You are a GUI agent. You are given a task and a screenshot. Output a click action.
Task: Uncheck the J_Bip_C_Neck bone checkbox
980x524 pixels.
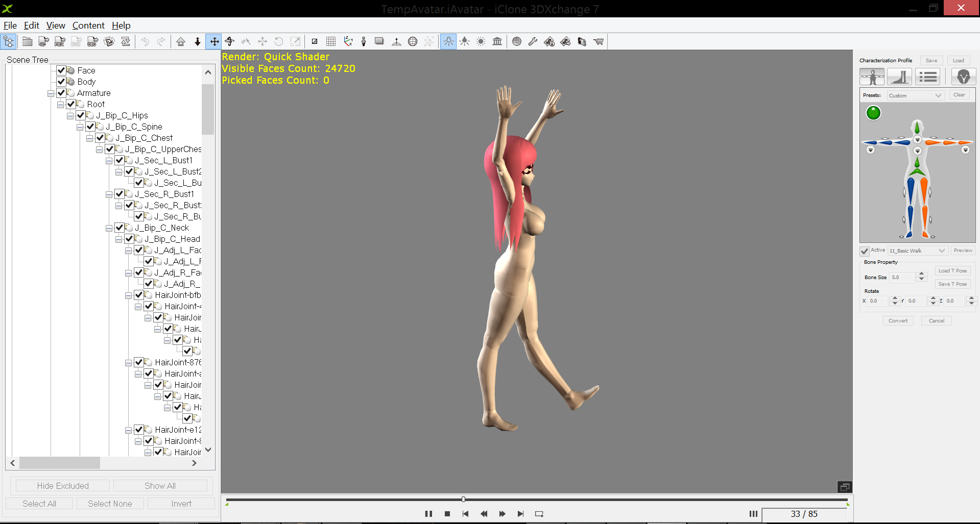coord(119,228)
